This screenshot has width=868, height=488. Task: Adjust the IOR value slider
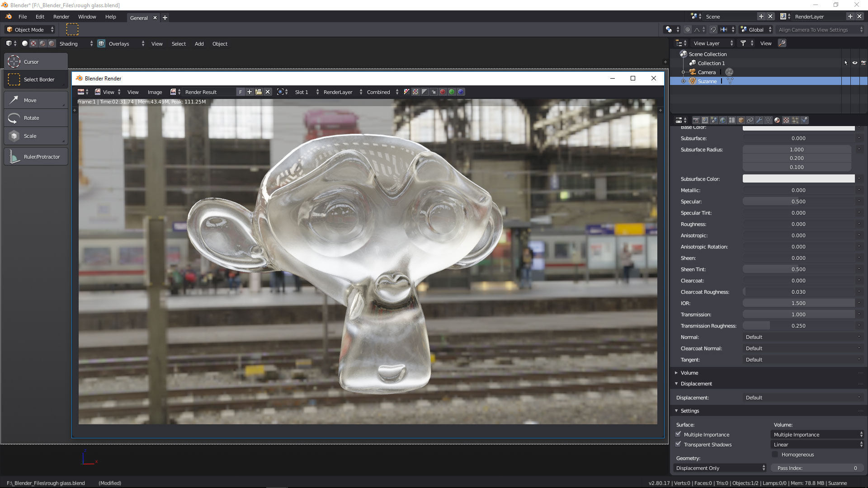[x=798, y=303]
